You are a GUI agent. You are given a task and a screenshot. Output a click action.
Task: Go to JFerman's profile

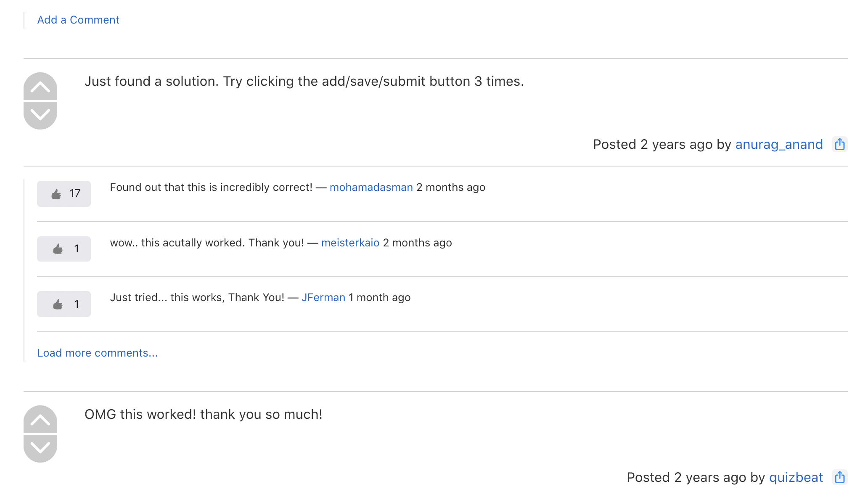pos(323,297)
